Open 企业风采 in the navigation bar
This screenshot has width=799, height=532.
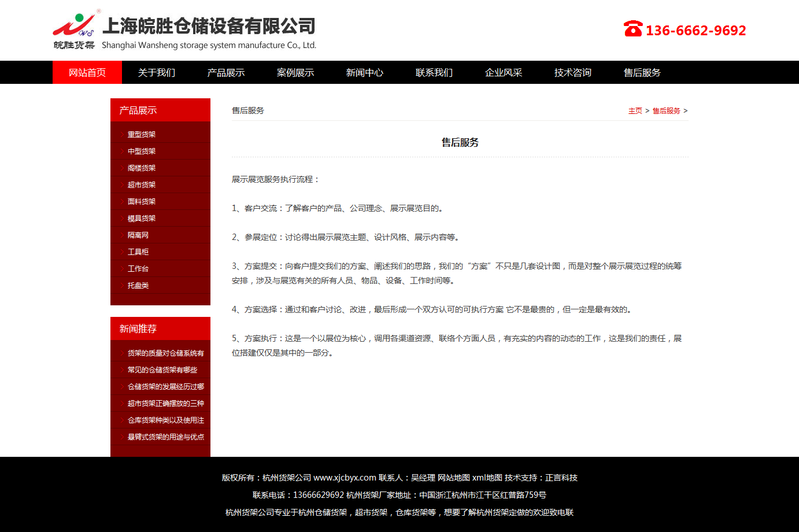[504, 72]
